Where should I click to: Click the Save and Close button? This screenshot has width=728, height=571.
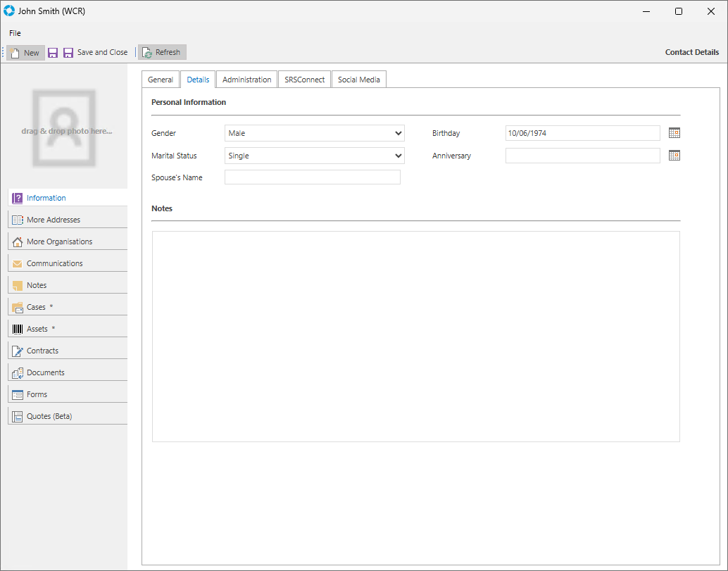click(x=96, y=53)
